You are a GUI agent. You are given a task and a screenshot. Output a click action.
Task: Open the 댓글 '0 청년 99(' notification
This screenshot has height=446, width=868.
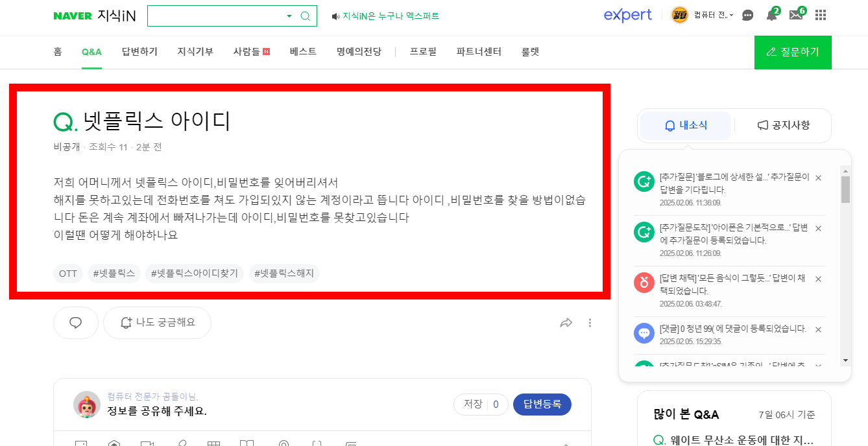732,329
